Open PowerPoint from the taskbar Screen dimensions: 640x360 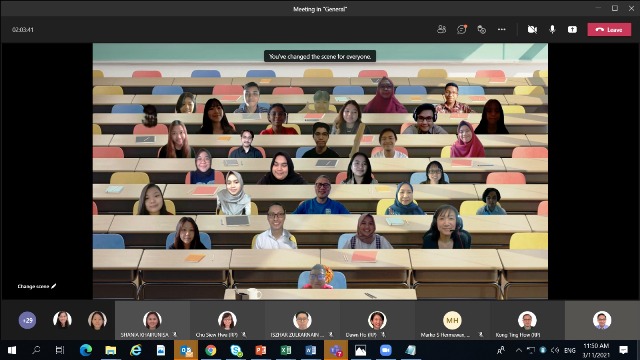tap(261, 350)
